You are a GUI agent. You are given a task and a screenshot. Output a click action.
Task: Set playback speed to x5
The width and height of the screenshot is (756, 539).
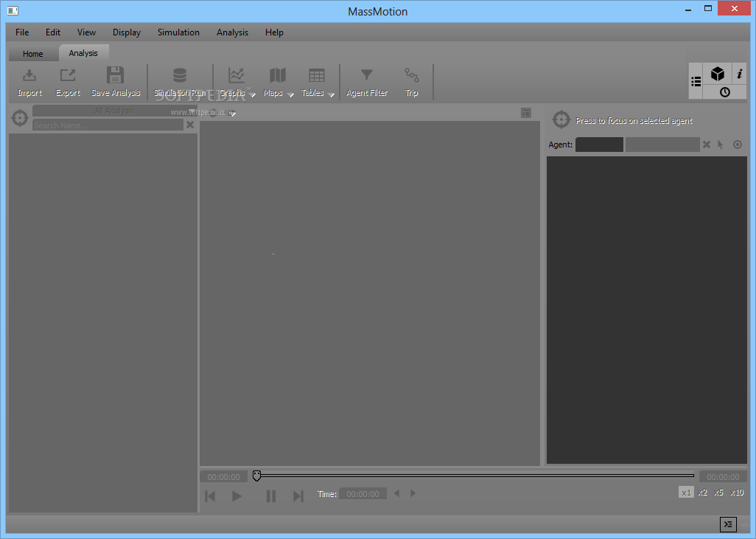(719, 493)
